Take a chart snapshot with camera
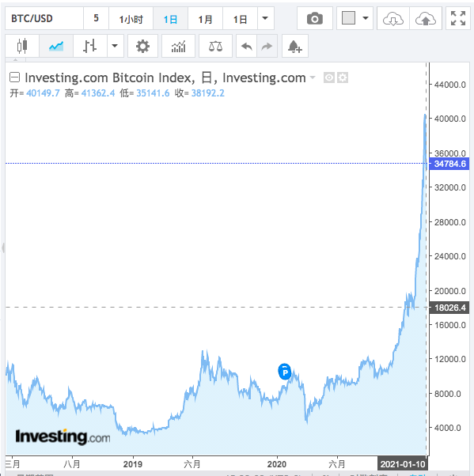 point(315,18)
